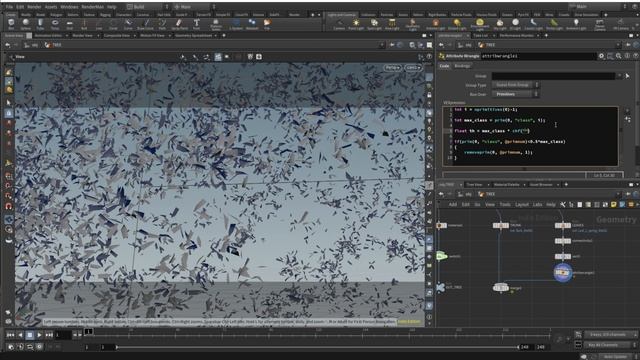The height and width of the screenshot is (360, 640).
Task: Click the stop playback button
Action: pyautogui.click(x=29, y=335)
